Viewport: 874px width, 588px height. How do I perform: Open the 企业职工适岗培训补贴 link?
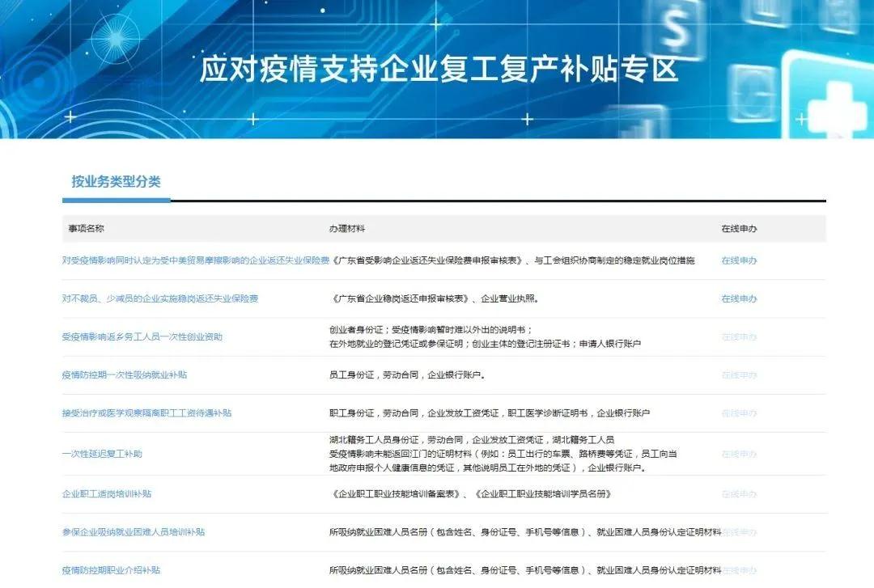pyautogui.click(x=107, y=493)
